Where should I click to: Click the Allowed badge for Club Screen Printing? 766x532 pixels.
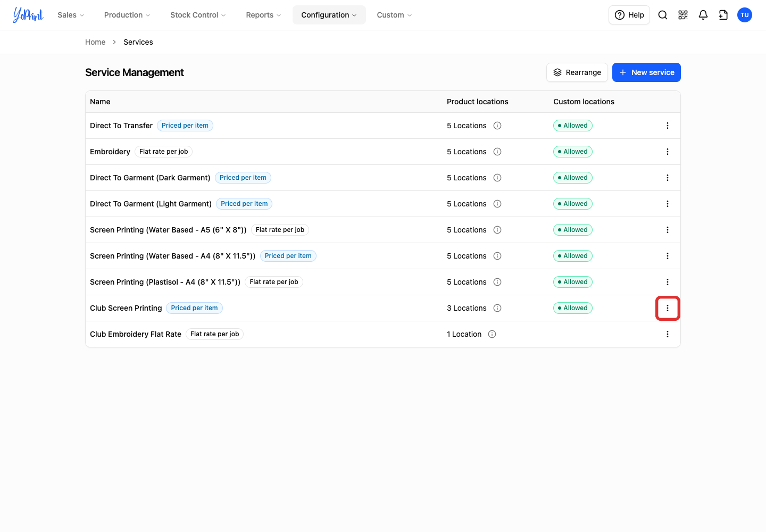click(573, 308)
